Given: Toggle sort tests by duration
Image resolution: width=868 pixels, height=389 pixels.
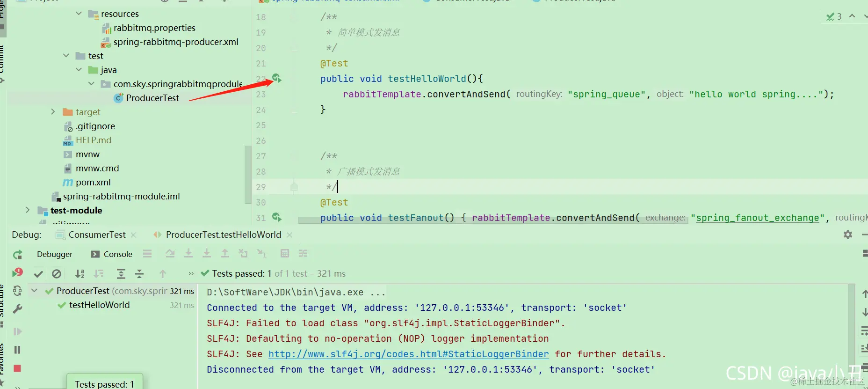Looking at the screenshot, I should [x=99, y=274].
